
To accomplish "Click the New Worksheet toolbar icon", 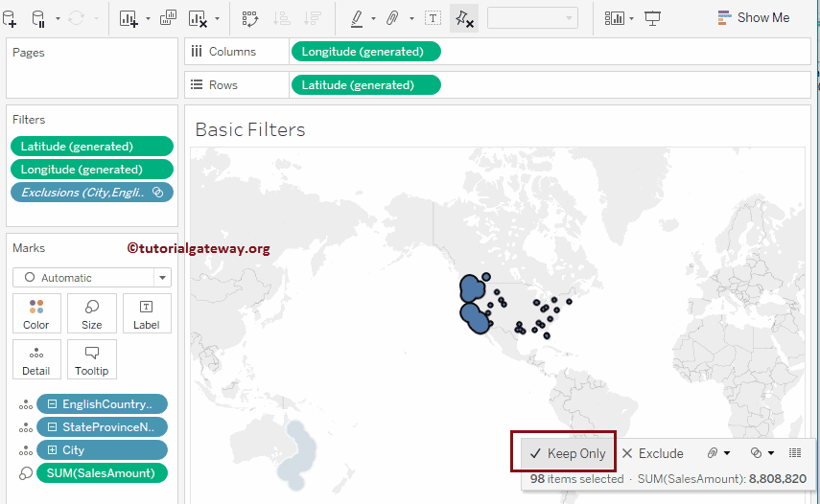I will click(x=129, y=17).
